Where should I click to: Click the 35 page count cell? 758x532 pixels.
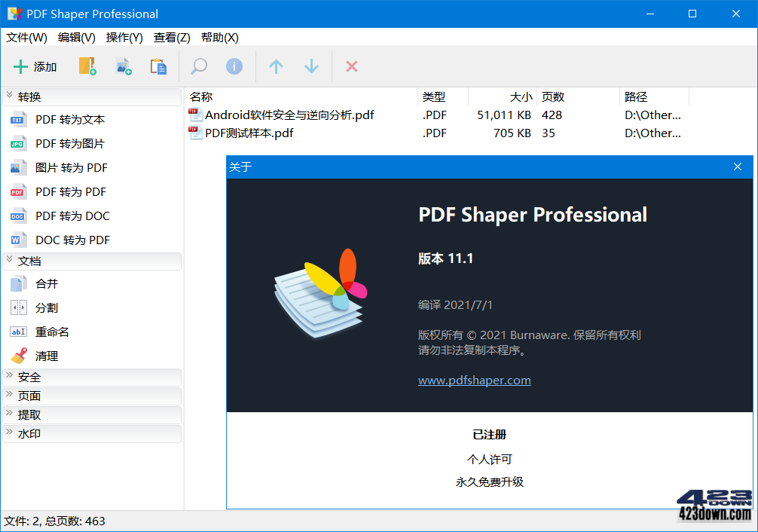tap(549, 133)
